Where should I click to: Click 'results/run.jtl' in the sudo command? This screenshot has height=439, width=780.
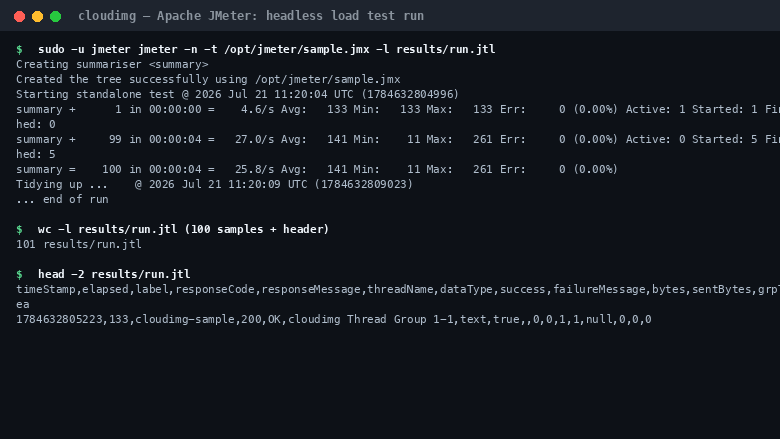446,49
